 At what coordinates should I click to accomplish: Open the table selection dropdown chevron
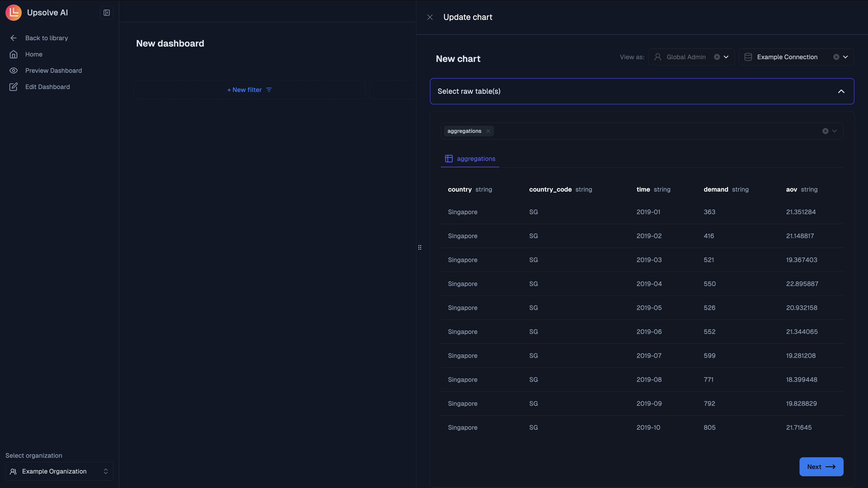[834, 131]
